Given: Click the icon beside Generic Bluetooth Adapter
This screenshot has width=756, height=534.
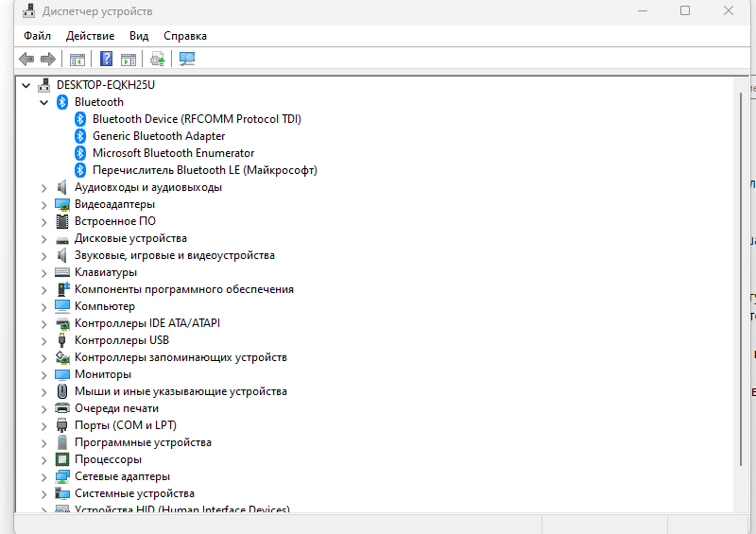Looking at the screenshot, I should tap(80, 136).
